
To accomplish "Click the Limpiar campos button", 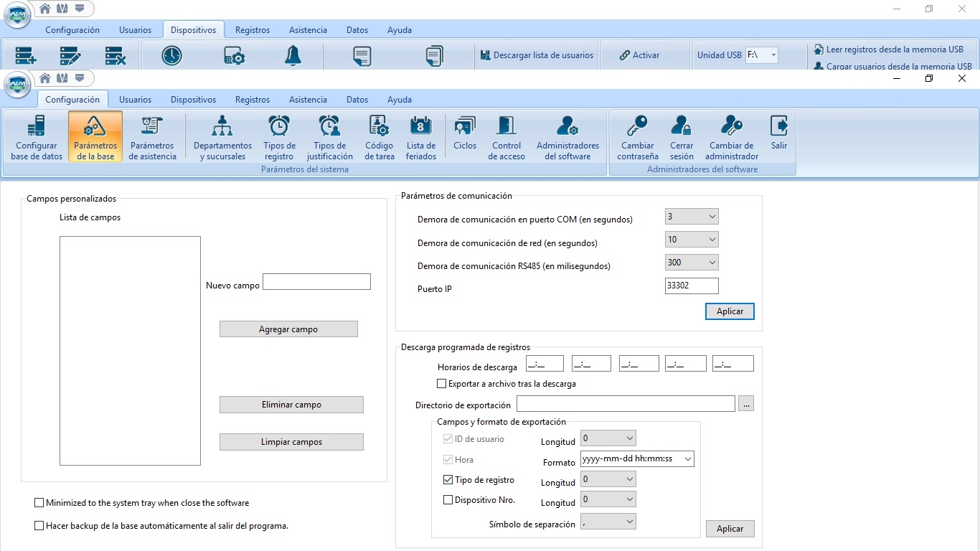I will pos(291,442).
